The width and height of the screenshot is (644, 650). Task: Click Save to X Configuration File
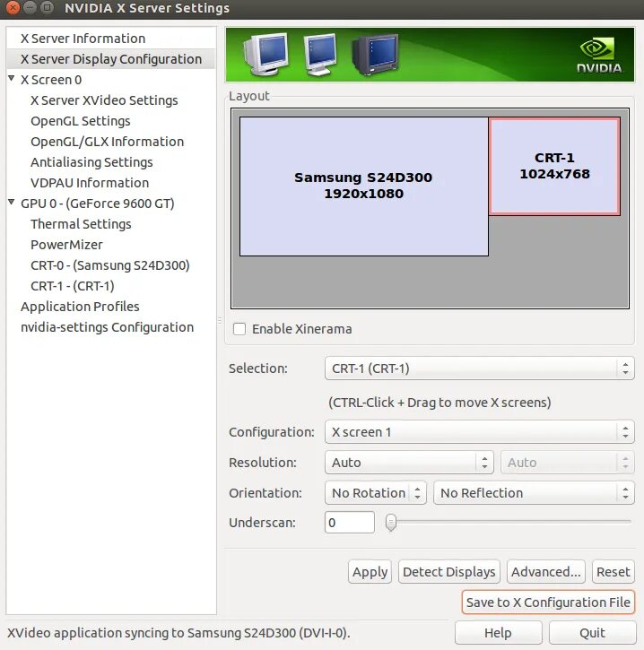pos(548,602)
